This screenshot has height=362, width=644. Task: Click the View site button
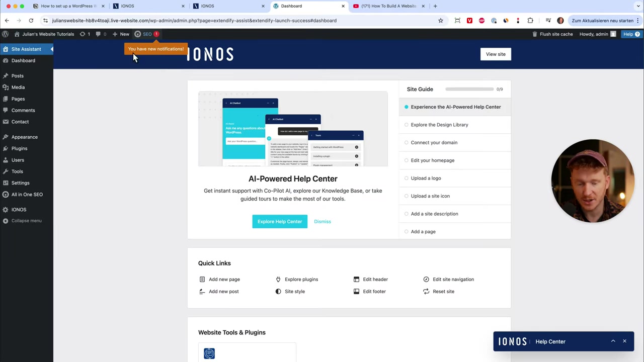click(496, 54)
